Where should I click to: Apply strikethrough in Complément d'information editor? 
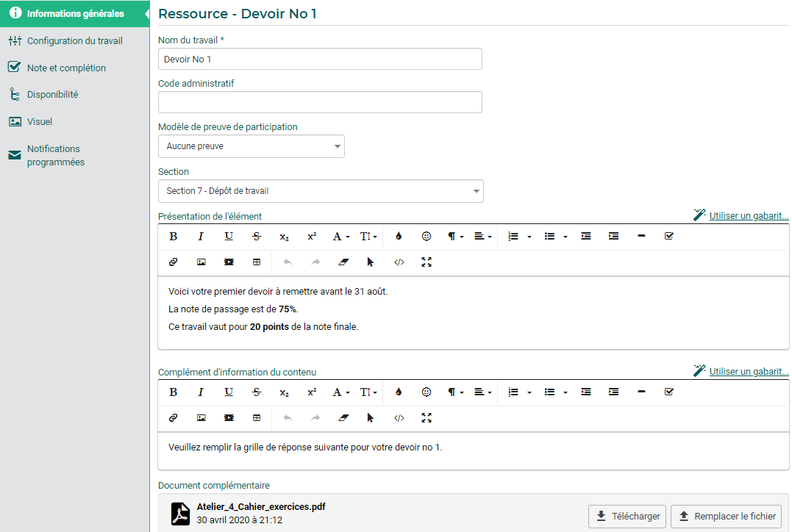coord(257,392)
